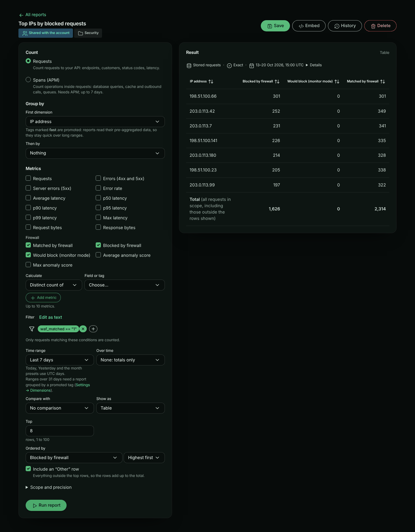Tick the Average anomaly score checkbox
The image size is (415, 532).
pyautogui.click(x=98, y=255)
